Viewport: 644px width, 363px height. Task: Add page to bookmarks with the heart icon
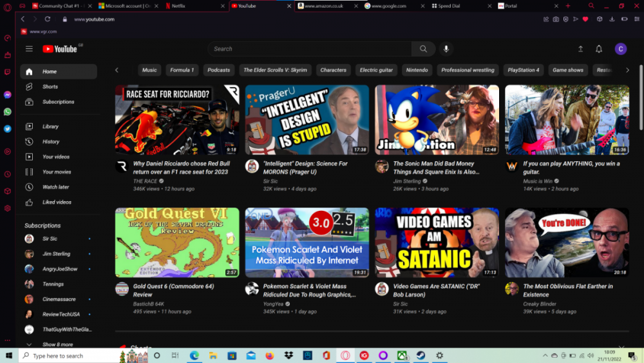tap(585, 19)
